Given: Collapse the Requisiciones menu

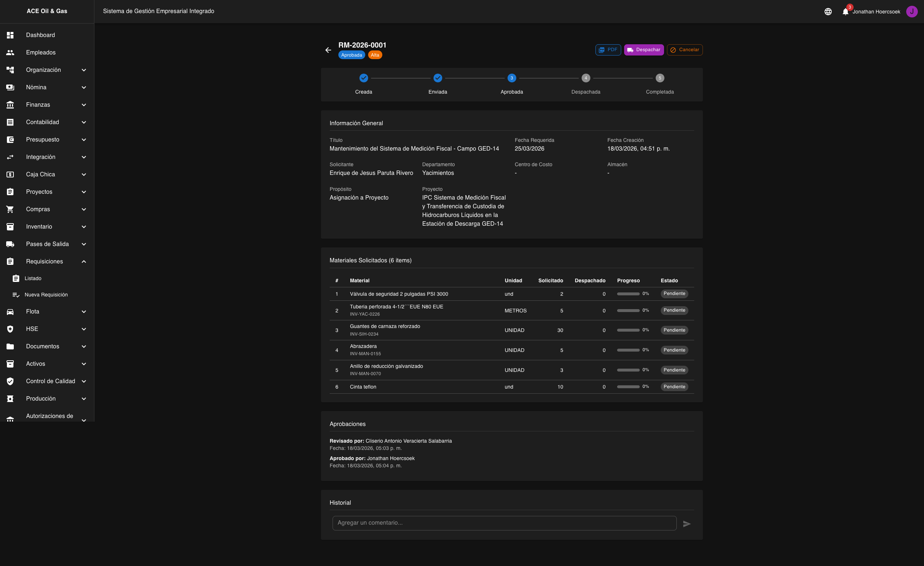Looking at the screenshot, I should 84,261.
